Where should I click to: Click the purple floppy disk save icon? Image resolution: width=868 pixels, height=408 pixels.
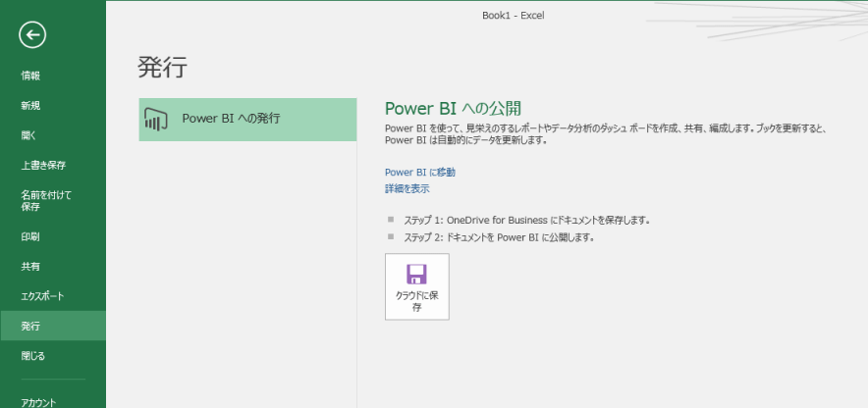(416, 275)
